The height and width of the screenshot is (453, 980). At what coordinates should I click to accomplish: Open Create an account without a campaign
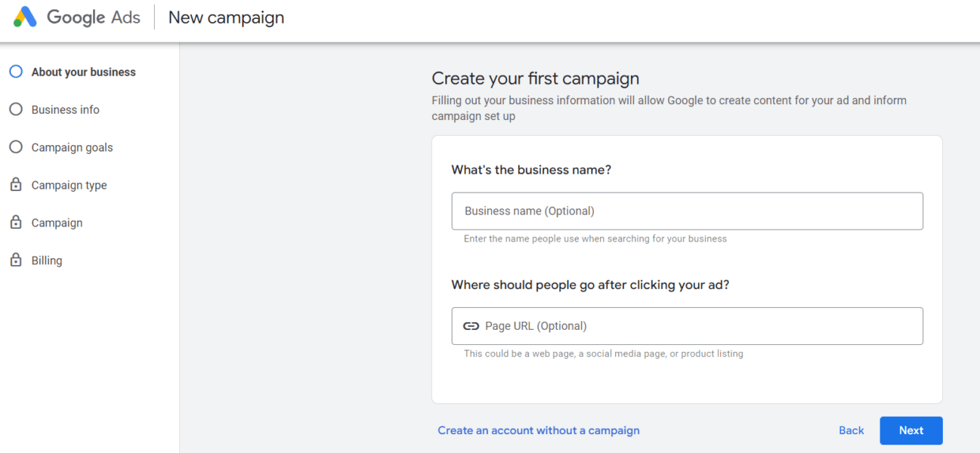[x=539, y=430]
